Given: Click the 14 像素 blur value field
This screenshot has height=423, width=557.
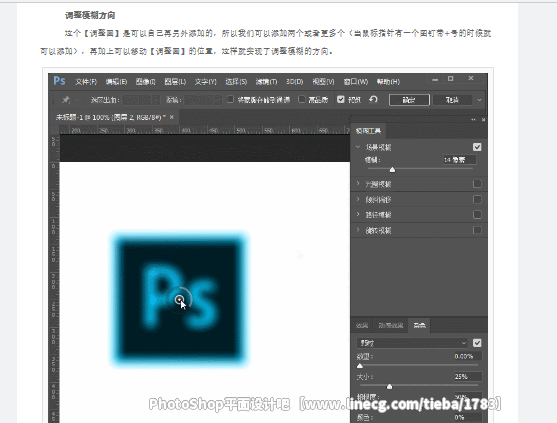Looking at the screenshot, I should point(459,160).
